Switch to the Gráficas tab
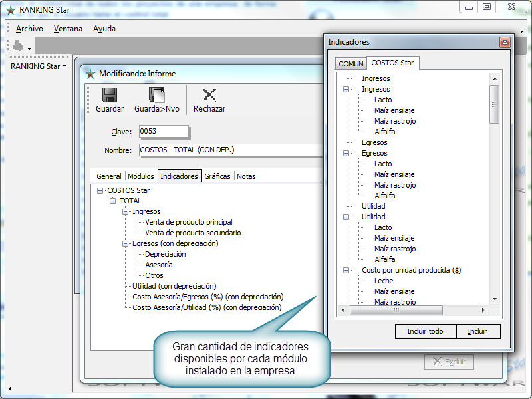532x399 pixels. pos(217,176)
